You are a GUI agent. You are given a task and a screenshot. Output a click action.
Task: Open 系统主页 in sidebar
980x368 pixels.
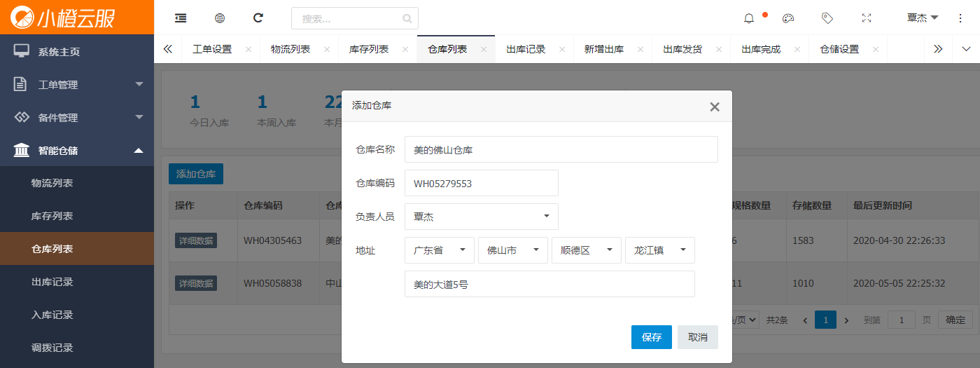(77, 51)
